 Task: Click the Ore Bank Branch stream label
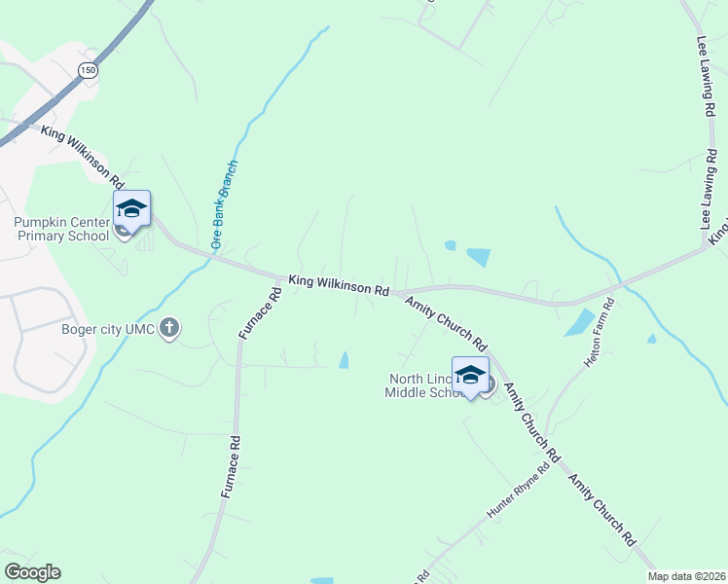click(224, 204)
